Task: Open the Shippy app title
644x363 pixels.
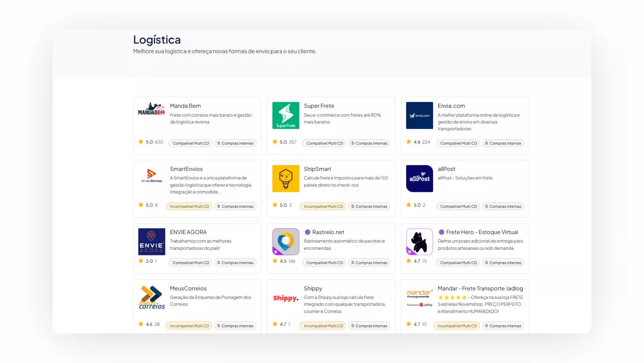Action: [x=313, y=289]
